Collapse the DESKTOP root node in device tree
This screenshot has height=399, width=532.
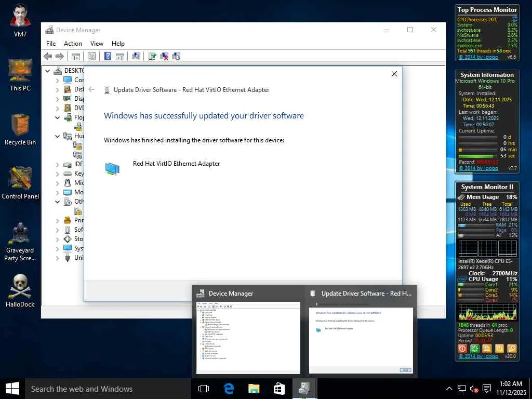[48, 71]
